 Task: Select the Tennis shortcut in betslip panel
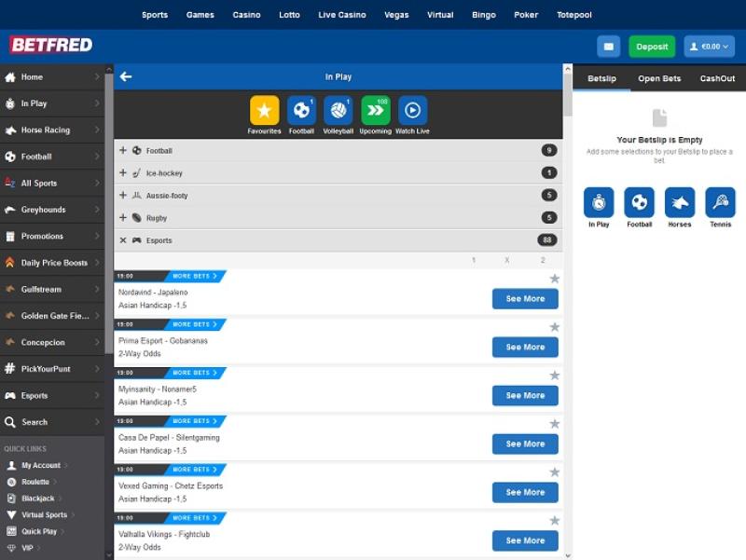coord(720,202)
